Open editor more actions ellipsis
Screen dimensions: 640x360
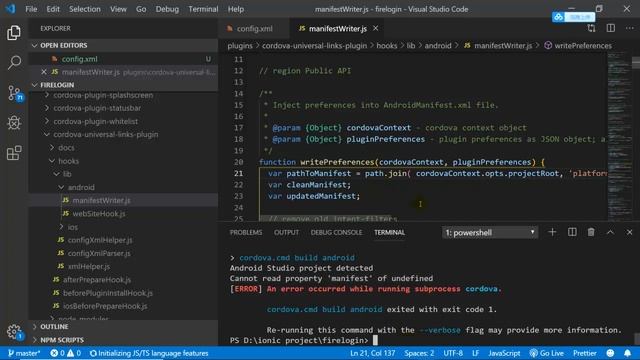coord(629,28)
